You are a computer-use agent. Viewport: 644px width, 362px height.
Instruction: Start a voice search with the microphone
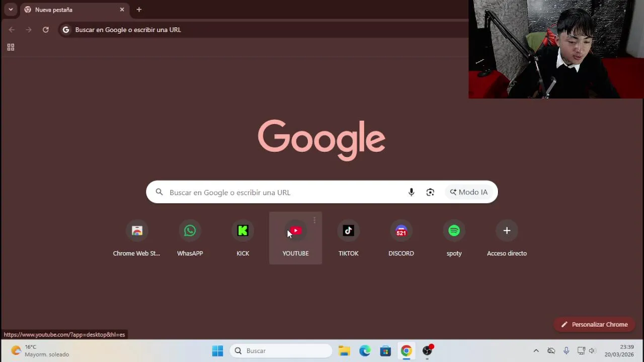pos(411,192)
